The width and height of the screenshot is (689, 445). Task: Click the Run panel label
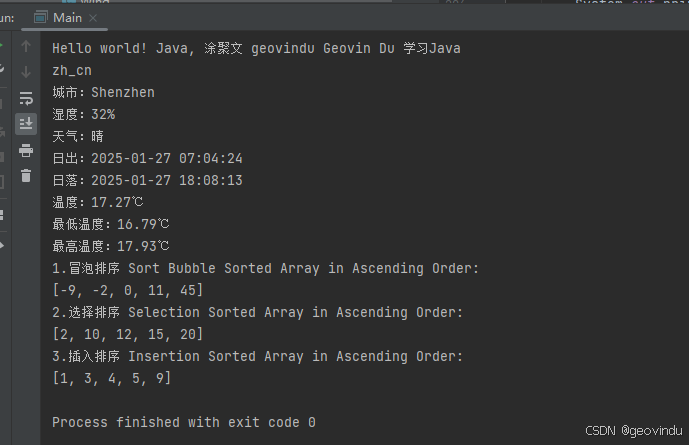pyautogui.click(x=7, y=18)
